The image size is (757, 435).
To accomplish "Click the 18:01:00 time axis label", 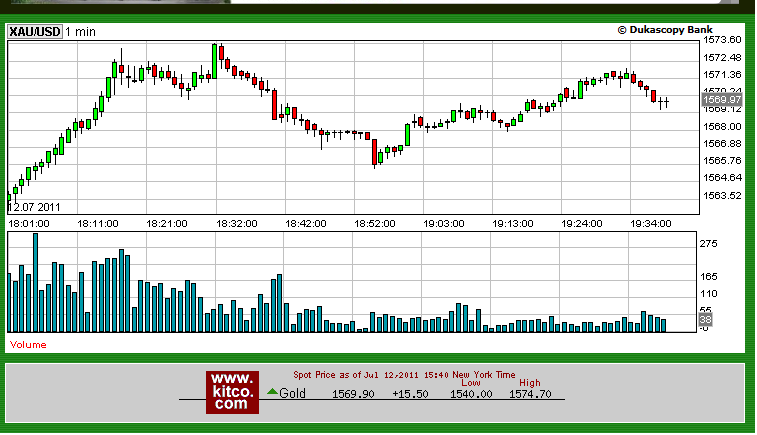I will pos(30,224).
